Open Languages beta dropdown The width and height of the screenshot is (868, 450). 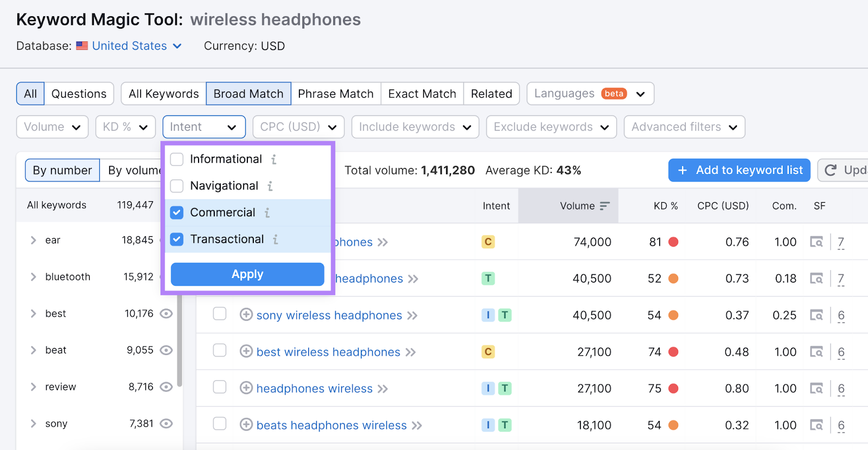pyautogui.click(x=590, y=94)
